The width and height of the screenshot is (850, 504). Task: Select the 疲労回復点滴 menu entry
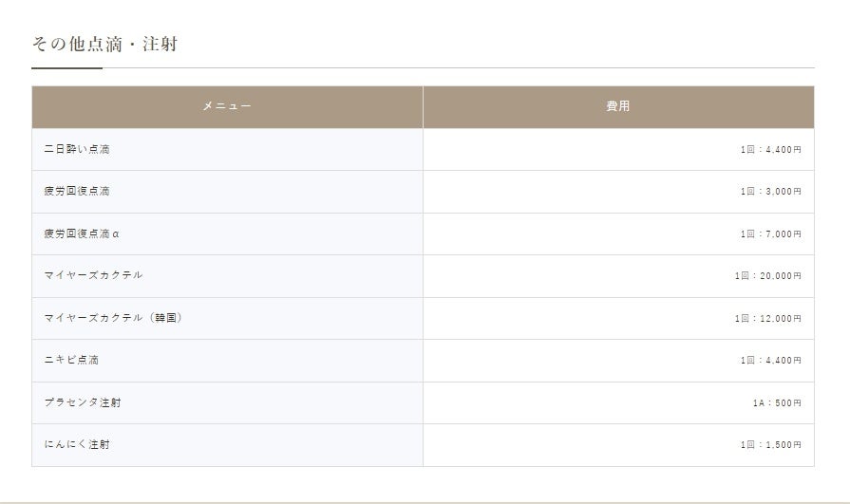point(77,192)
